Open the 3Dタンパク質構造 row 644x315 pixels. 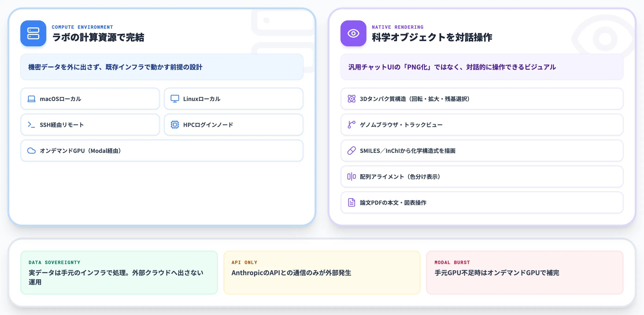pos(482,99)
